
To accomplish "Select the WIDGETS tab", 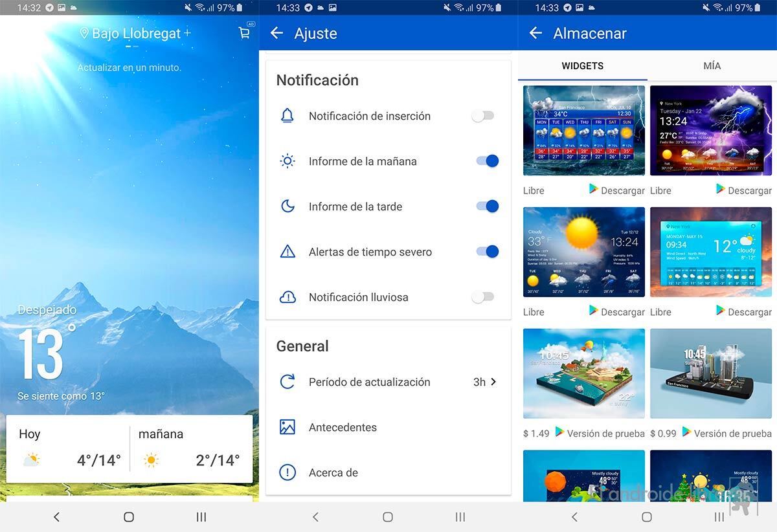I will pyautogui.click(x=583, y=66).
